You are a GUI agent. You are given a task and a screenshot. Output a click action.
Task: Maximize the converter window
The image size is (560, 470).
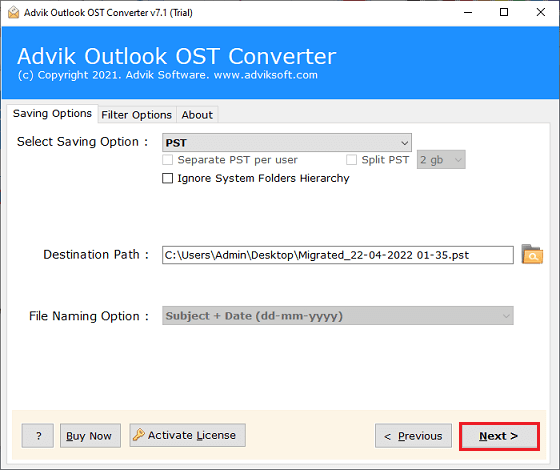504,12
